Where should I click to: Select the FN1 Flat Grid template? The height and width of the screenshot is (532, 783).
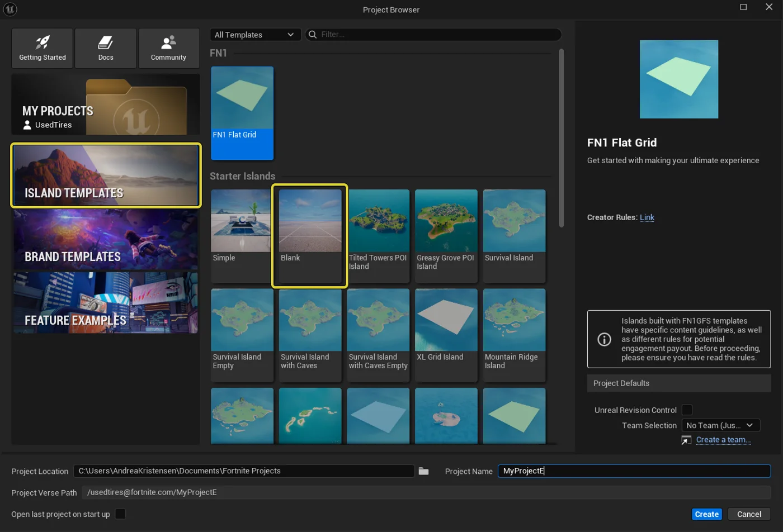242,113
